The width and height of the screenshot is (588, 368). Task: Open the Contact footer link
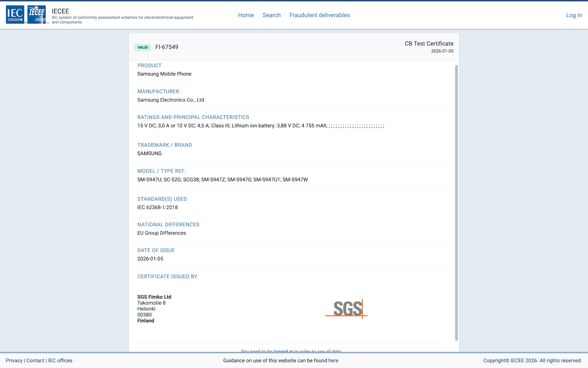(35, 360)
